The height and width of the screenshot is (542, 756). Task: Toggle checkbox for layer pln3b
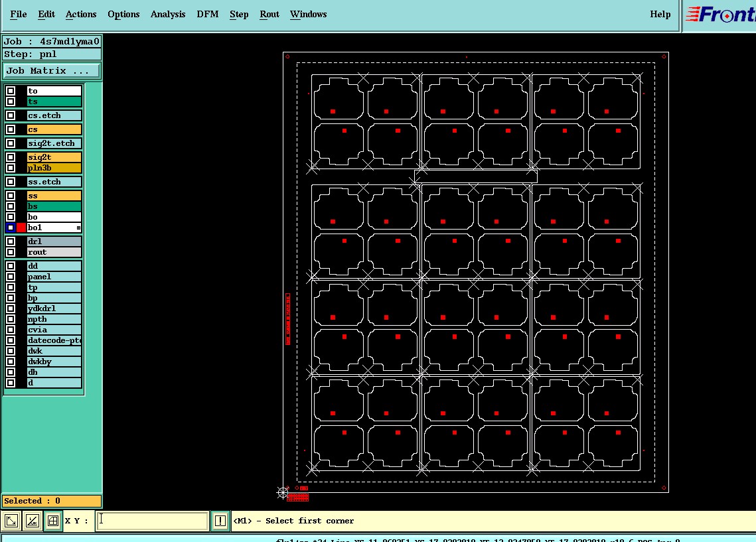point(11,168)
